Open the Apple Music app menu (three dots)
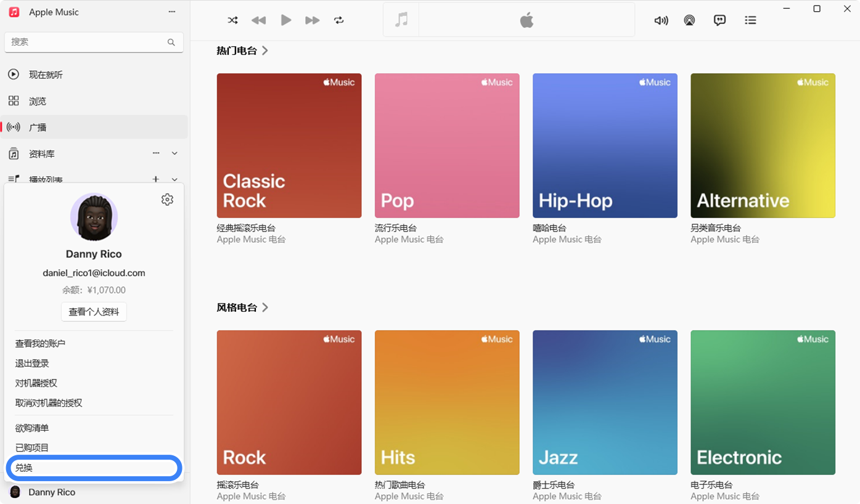The image size is (860, 504). (x=172, y=12)
